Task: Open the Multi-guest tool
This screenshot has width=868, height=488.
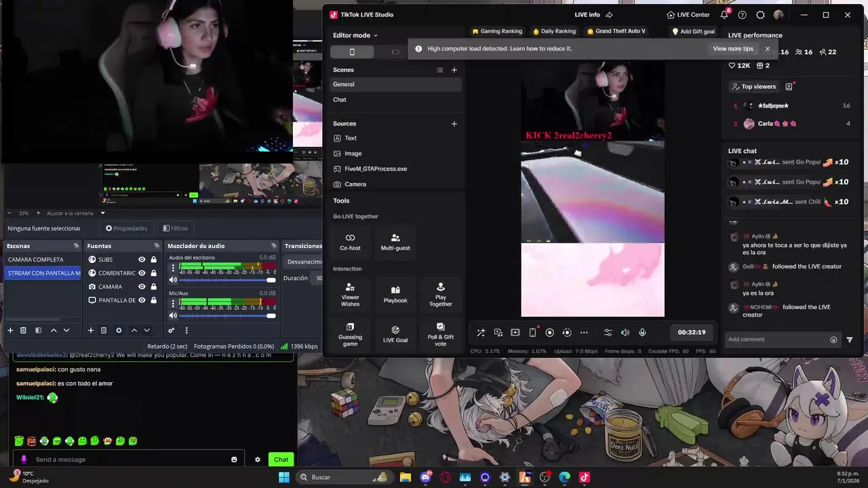Action: [395, 242]
